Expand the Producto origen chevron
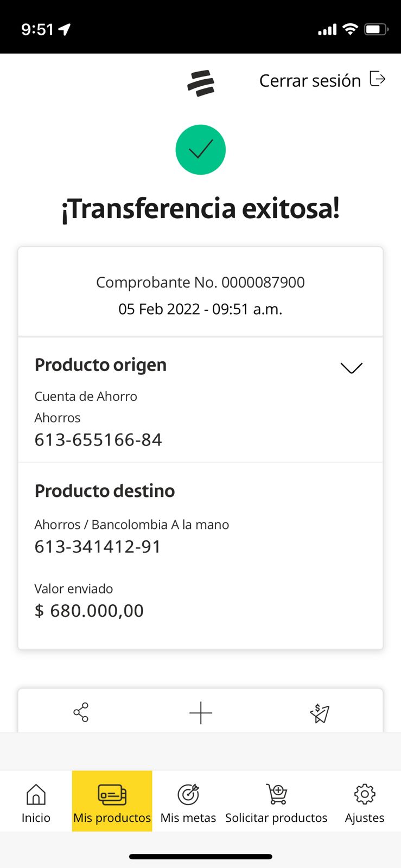Image resolution: width=401 pixels, height=868 pixels. (x=351, y=368)
